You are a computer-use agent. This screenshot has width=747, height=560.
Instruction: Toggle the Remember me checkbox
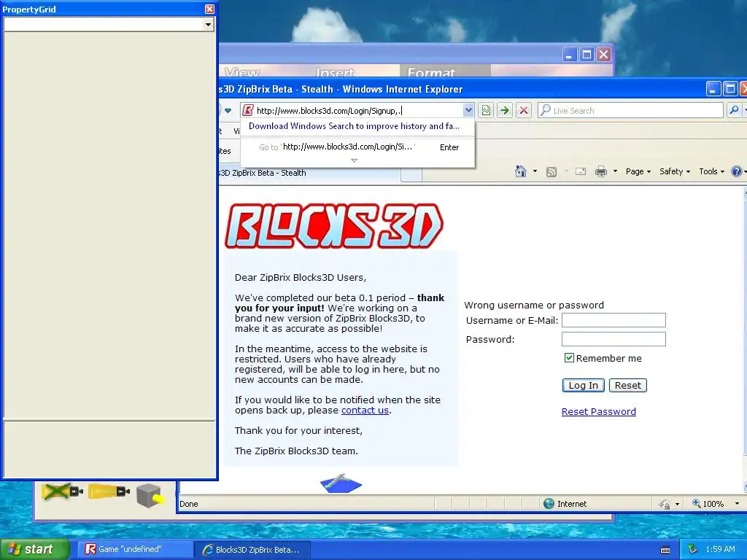click(x=569, y=357)
